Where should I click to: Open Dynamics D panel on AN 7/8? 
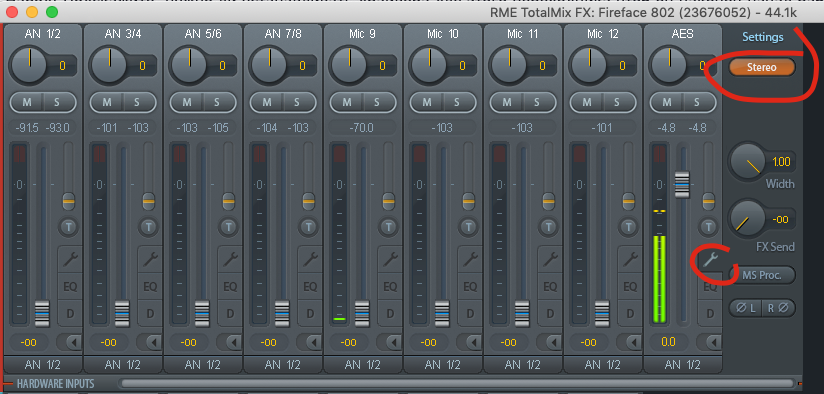pos(310,314)
